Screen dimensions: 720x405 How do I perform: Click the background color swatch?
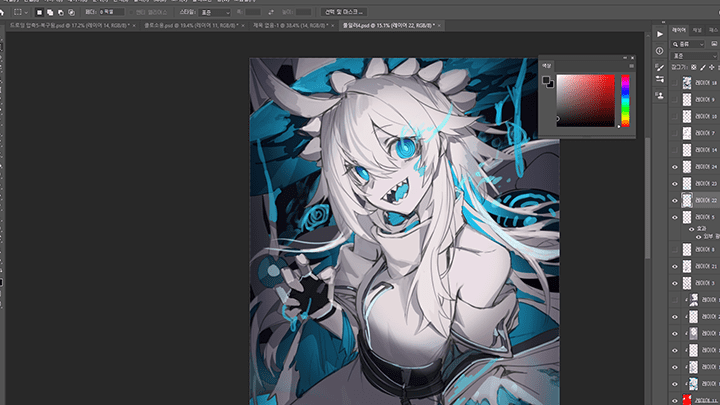[x=551, y=85]
